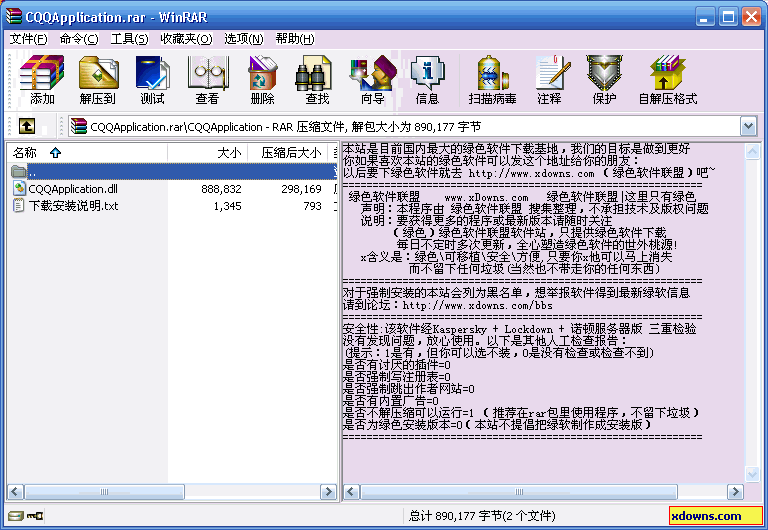Click the 1,345 size value
This screenshot has height=530, width=768.
pos(227,206)
